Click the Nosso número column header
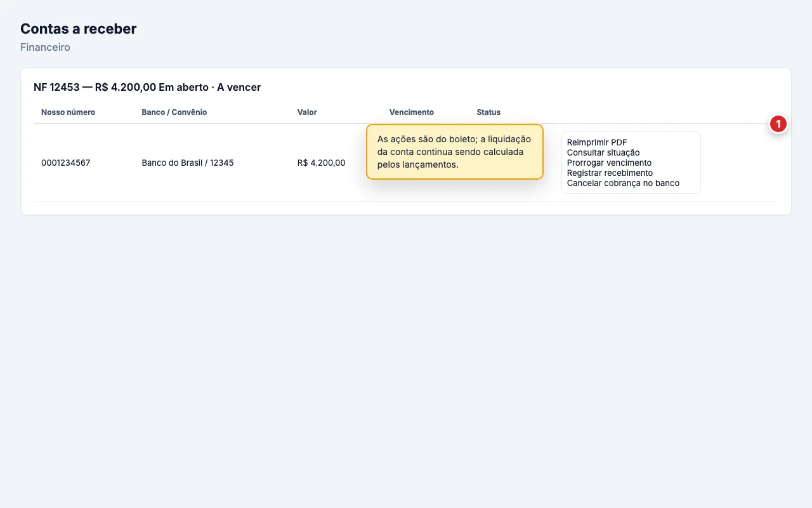812x508 pixels. pyautogui.click(x=68, y=112)
